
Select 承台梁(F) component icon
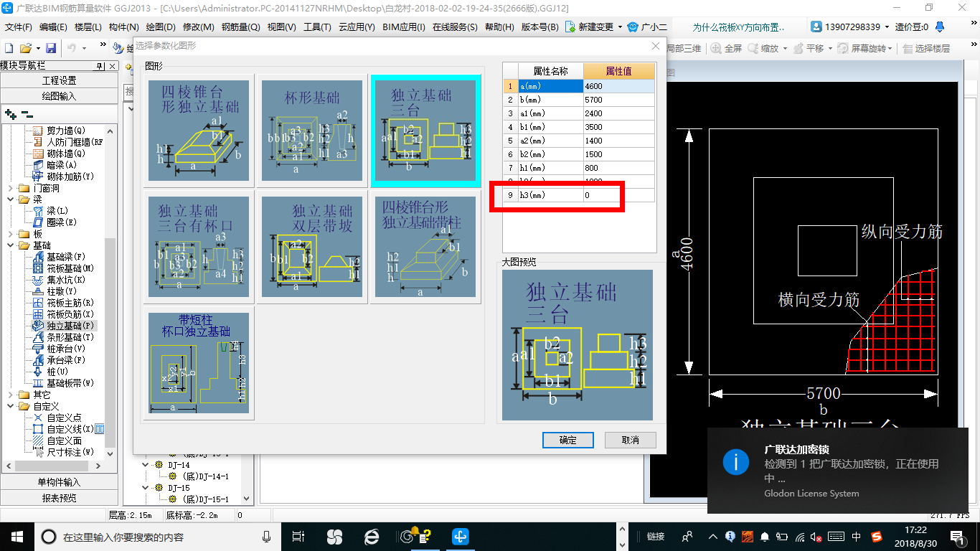point(39,360)
